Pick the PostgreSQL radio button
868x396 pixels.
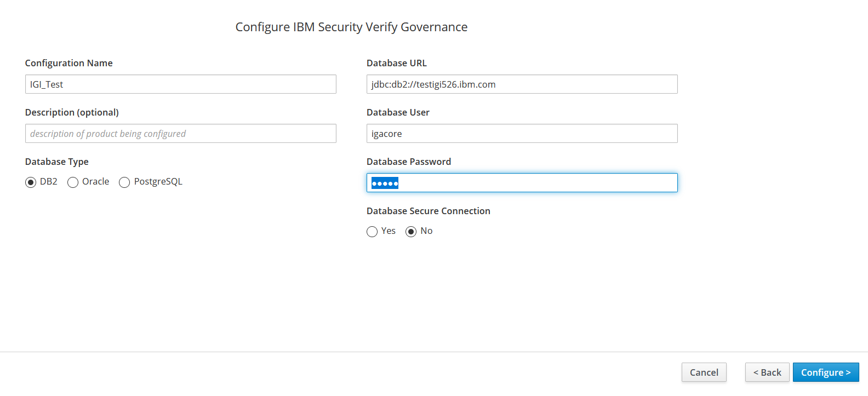click(x=124, y=182)
